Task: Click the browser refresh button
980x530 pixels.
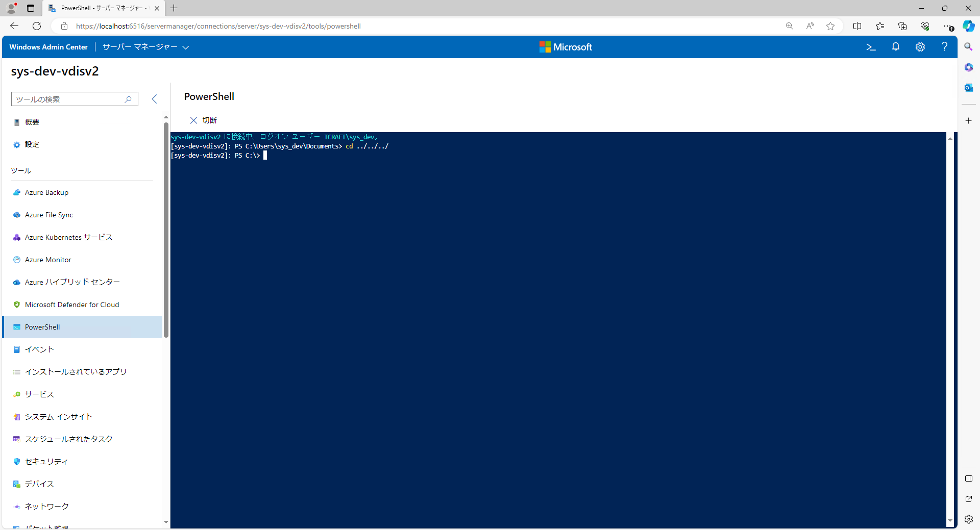Action: click(37, 26)
